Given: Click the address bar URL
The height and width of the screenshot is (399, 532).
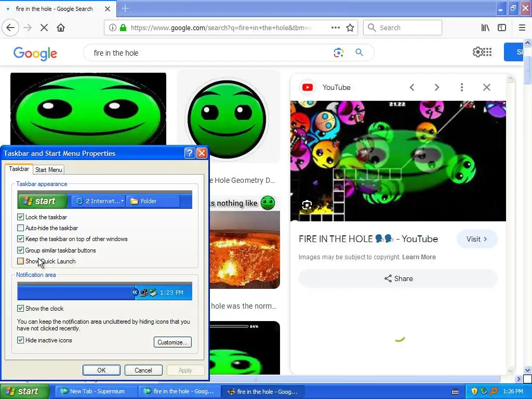Looking at the screenshot, I should (220, 28).
